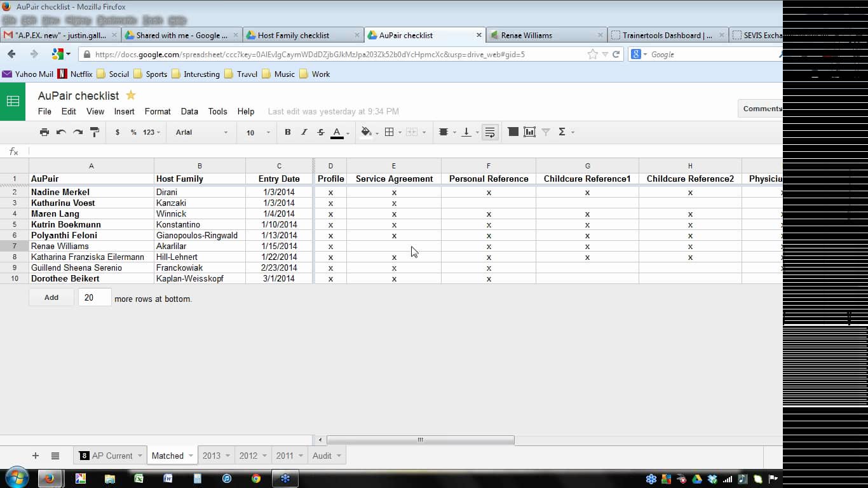Click the formula bar input

[x=405, y=151]
